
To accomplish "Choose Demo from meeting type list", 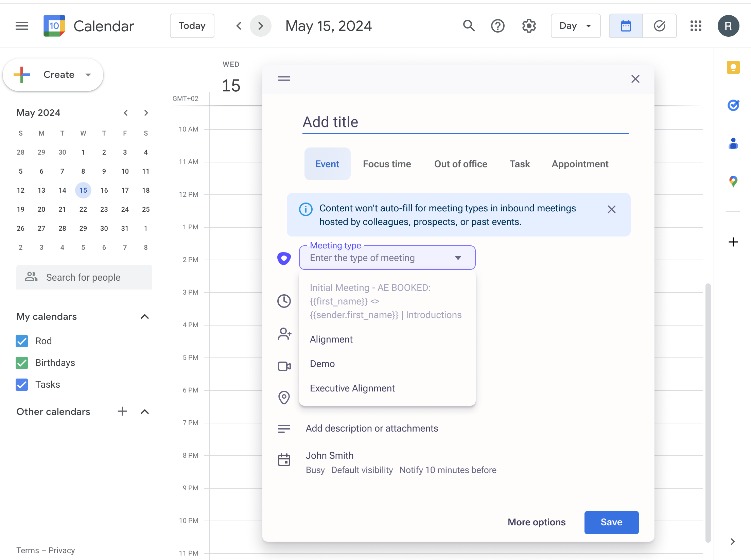I will [x=322, y=364].
